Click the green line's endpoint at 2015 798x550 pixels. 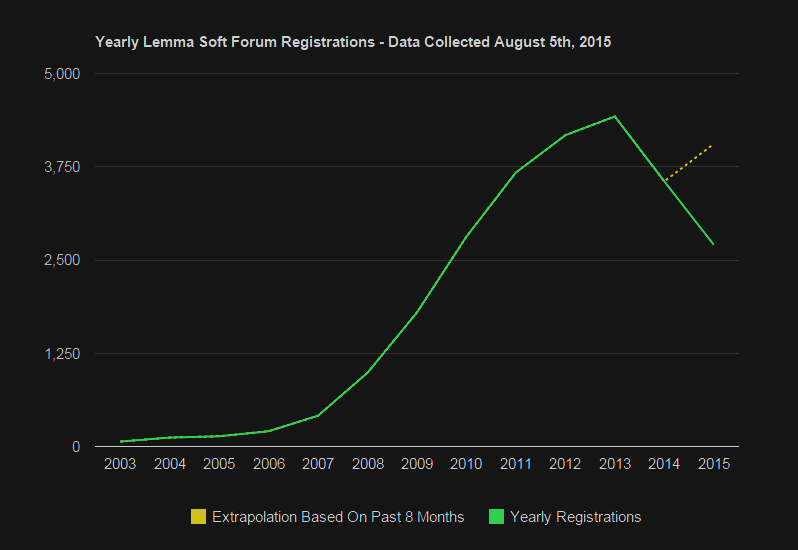point(714,244)
